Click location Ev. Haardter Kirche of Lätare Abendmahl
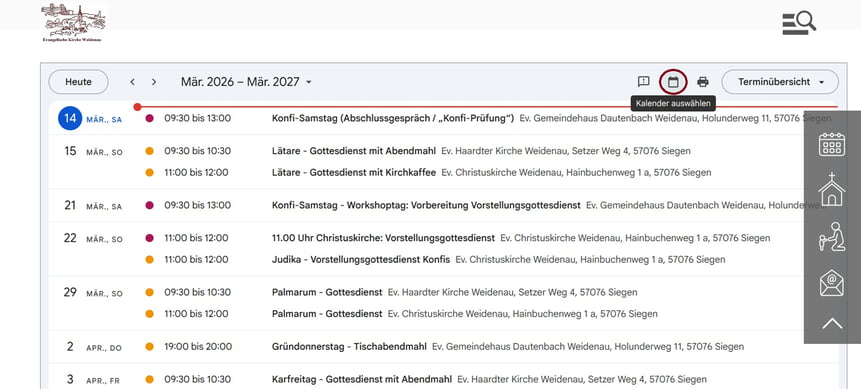 566,151
